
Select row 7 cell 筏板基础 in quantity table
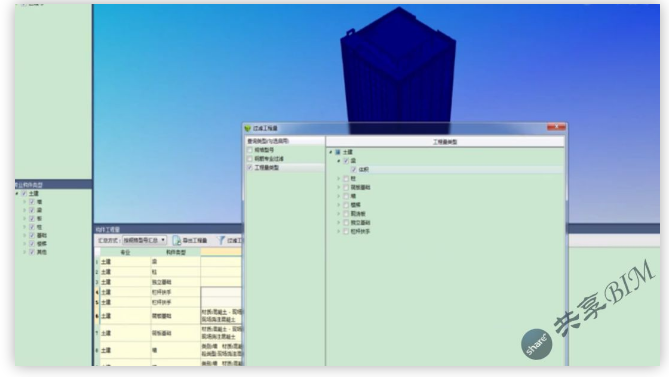click(176, 333)
